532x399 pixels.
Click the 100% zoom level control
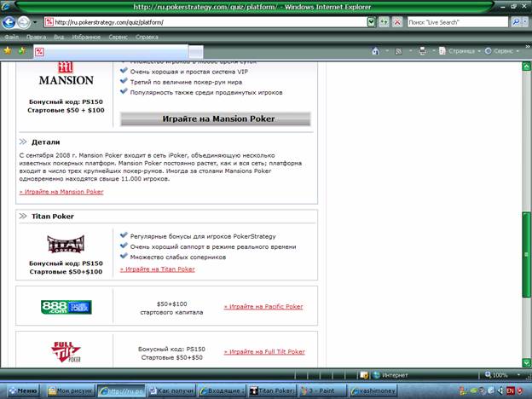pos(496,375)
